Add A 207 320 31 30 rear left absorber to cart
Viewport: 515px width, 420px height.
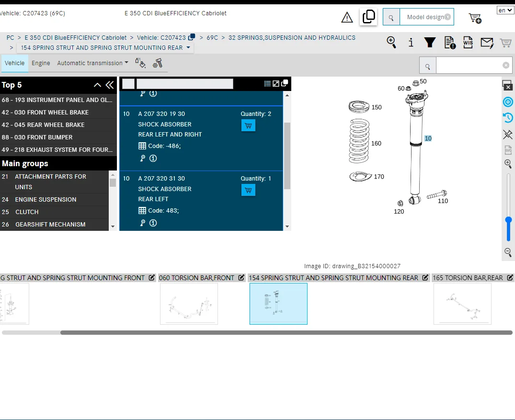(x=248, y=190)
